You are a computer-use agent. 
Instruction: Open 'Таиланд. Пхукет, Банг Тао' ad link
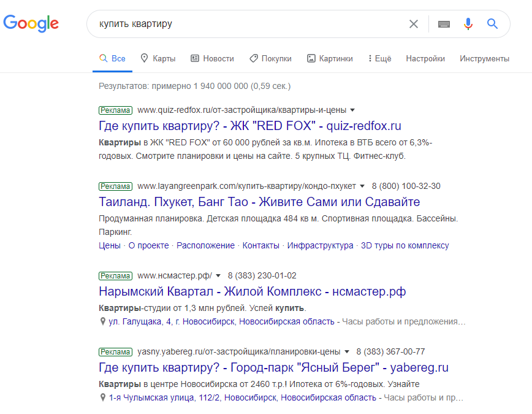click(259, 202)
